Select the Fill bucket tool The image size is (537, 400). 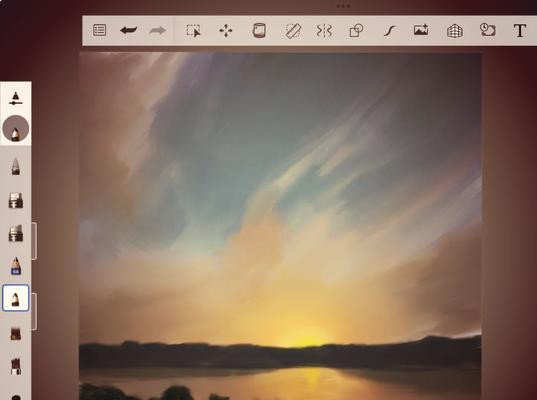(259, 30)
